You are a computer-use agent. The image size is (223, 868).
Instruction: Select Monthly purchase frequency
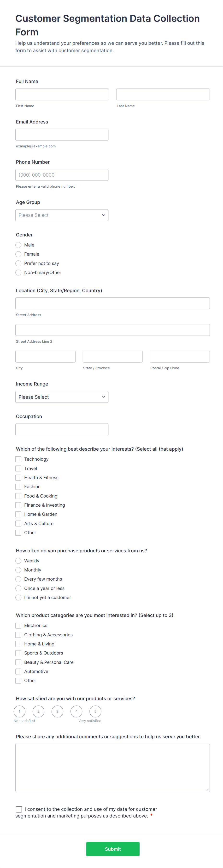pos(18,570)
